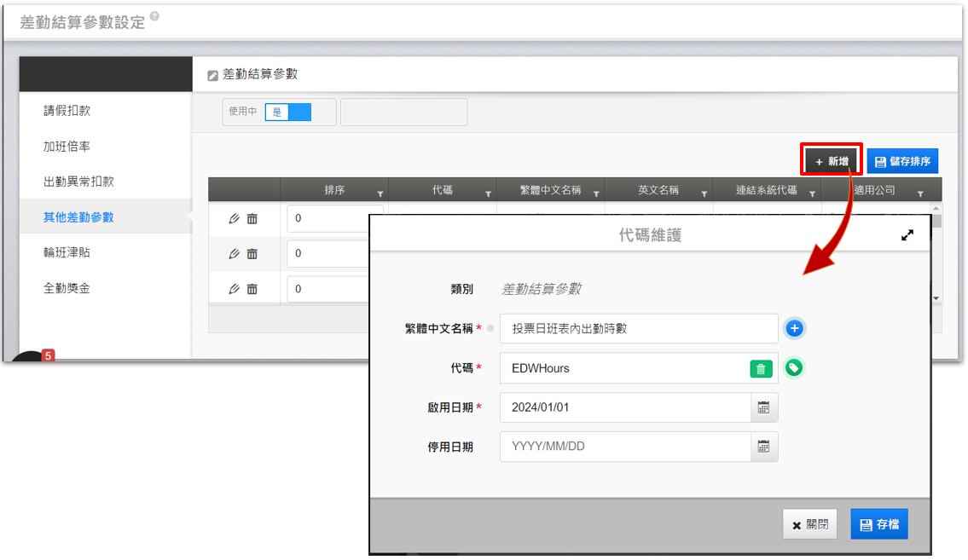Open the calendar picker for 停用日期
Viewport: 968px width, 560px height.
[763, 447]
